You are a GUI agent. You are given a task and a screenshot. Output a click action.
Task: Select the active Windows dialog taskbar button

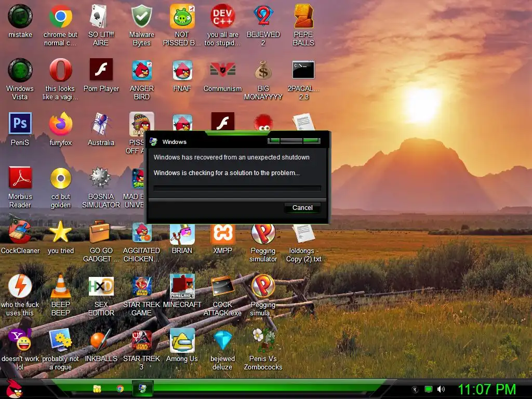click(x=142, y=389)
